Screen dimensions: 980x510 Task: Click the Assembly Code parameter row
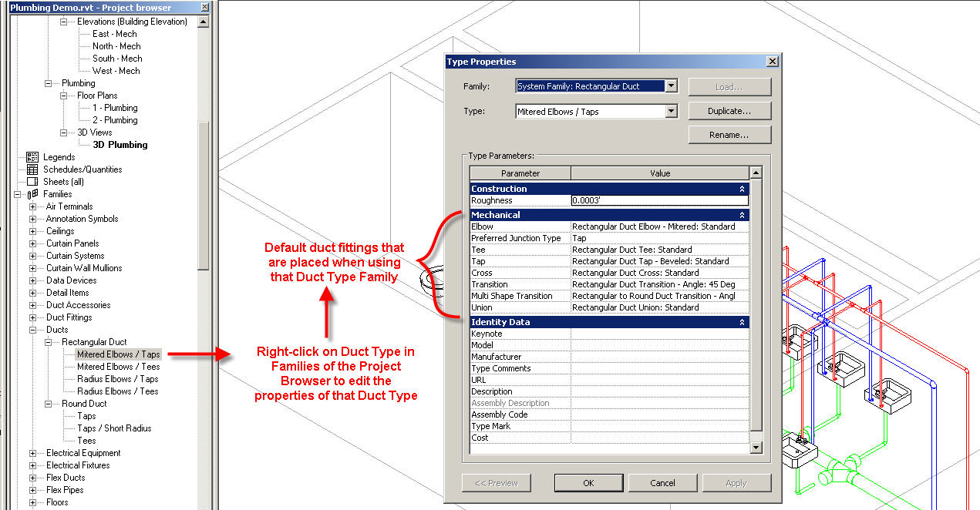point(609,414)
